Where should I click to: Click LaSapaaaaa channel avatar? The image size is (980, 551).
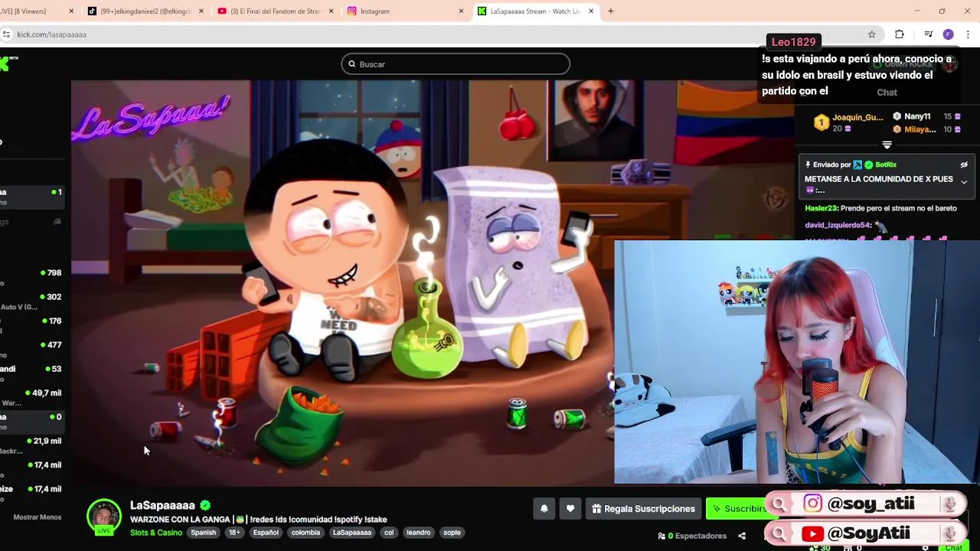pyautogui.click(x=103, y=517)
